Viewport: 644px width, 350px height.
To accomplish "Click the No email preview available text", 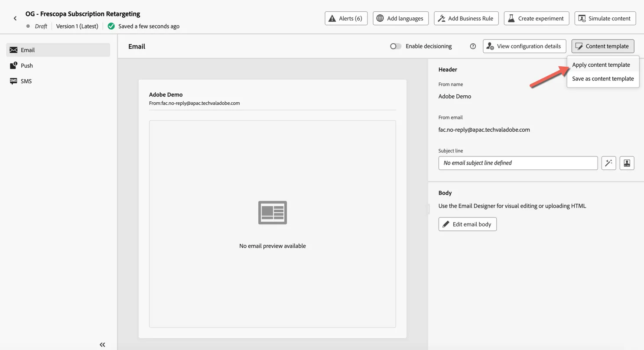I will click(273, 246).
